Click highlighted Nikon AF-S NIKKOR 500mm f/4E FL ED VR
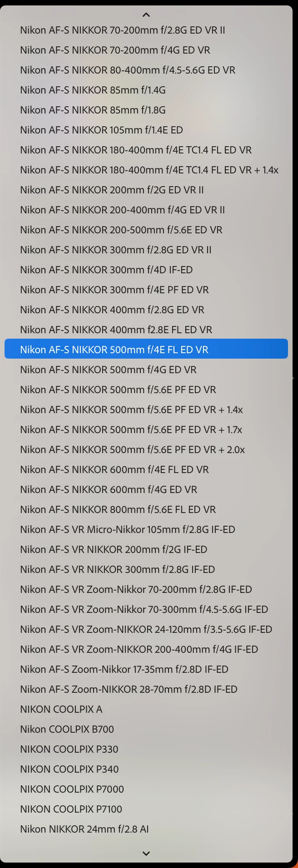 (146, 350)
